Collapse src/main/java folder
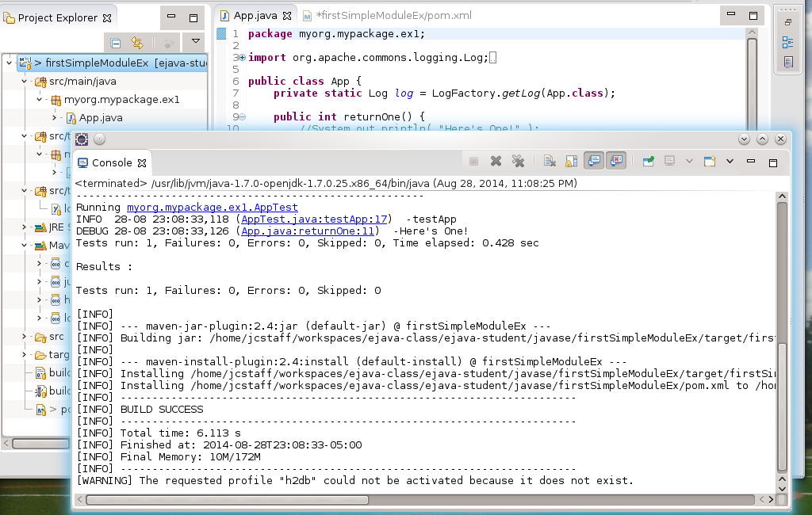The image size is (812, 515). click(x=24, y=82)
